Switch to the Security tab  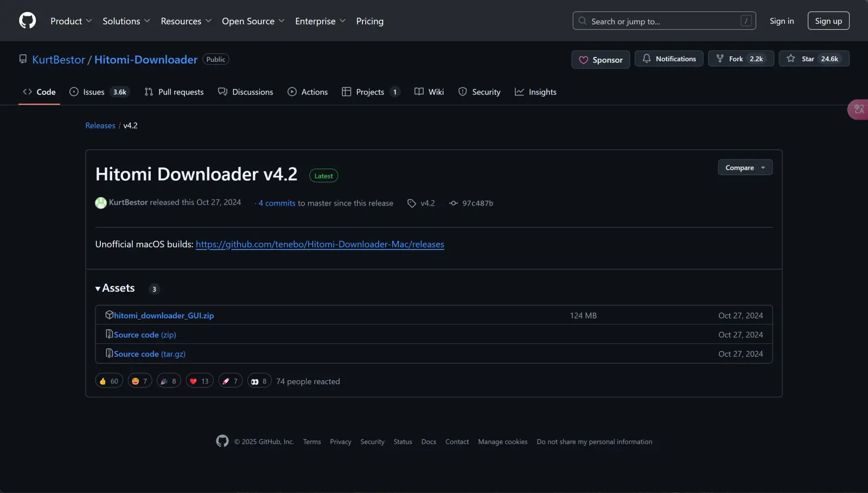click(x=480, y=92)
